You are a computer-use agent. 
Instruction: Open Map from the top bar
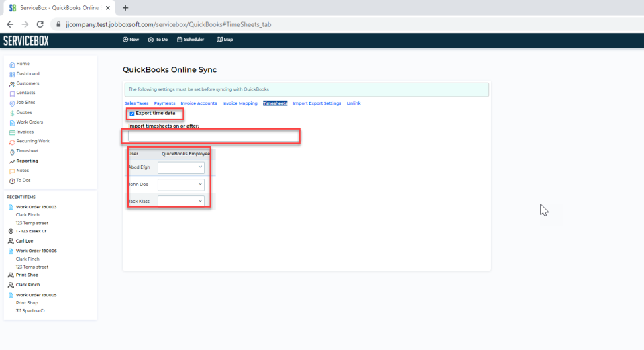(225, 40)
